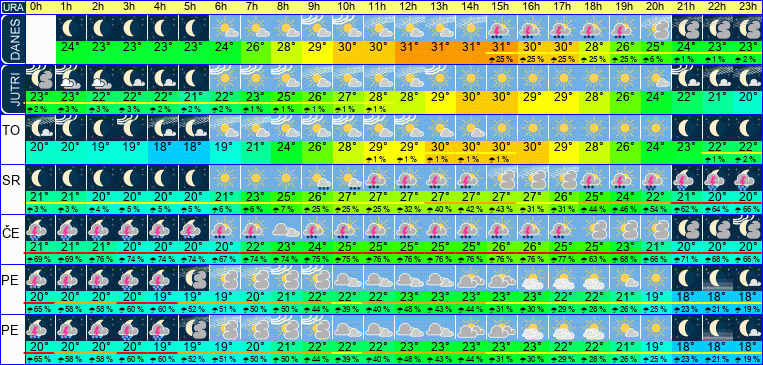
Task: Click the DANES 1h crescent moon icon
Action: [x=71, y=28]
